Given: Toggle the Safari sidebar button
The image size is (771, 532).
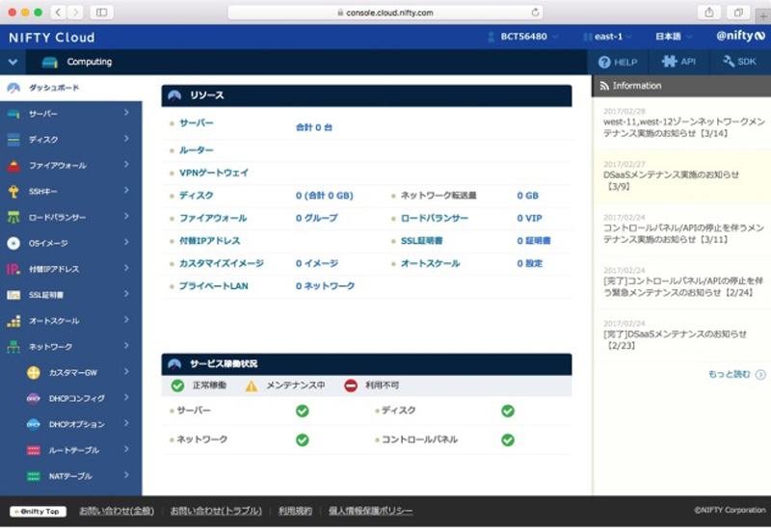Looking at the screenshot, I should 102,13.
